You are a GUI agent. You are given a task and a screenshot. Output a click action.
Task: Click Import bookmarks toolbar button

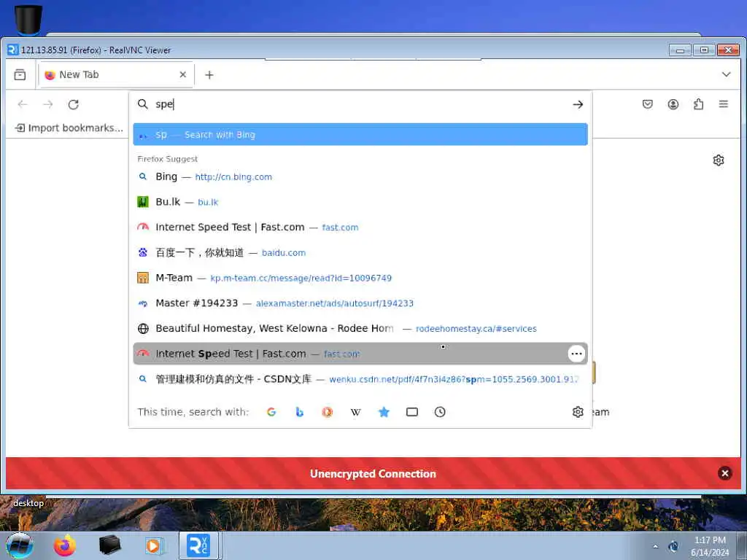click(x=69, y=128)
